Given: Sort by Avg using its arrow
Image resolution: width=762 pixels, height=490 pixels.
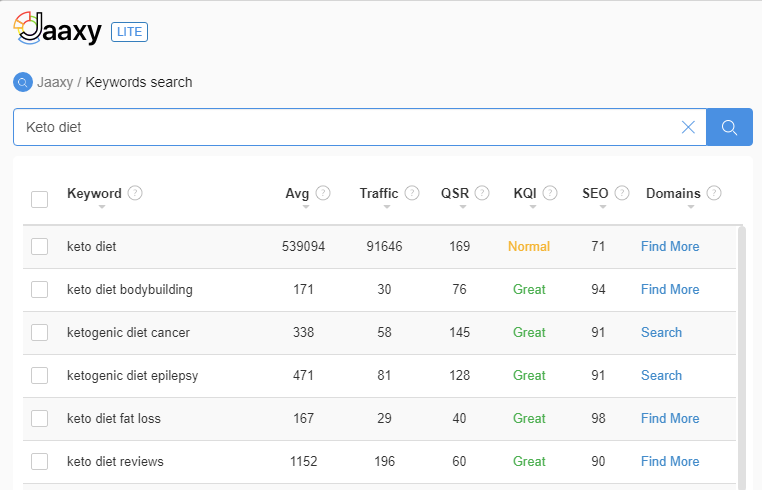Looking at the screenshot, I should click(x=306, y=207).
